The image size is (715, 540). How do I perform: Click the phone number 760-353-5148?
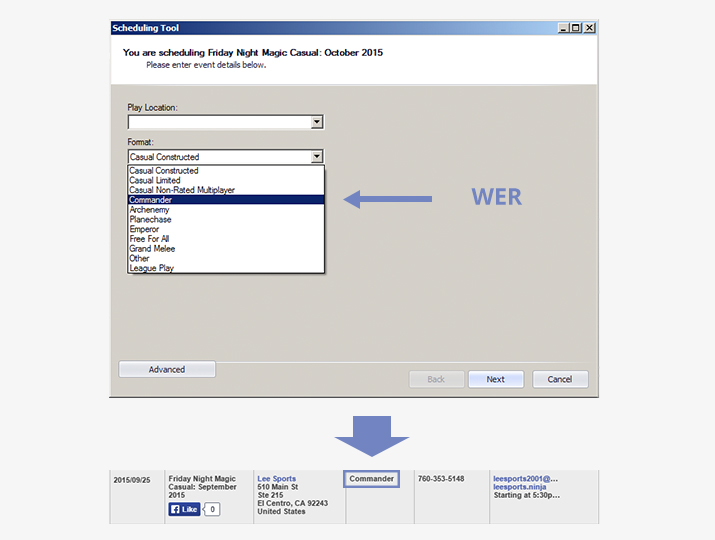[x=441, y=478]
